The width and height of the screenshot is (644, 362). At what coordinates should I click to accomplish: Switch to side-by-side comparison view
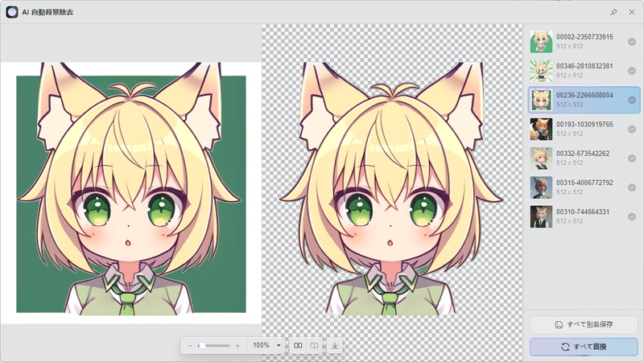point(298,345)
